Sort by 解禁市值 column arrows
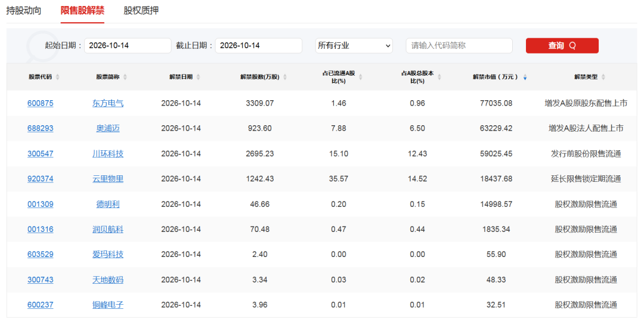This screenshot has width=644, height=322. click(x=525, y=77)
